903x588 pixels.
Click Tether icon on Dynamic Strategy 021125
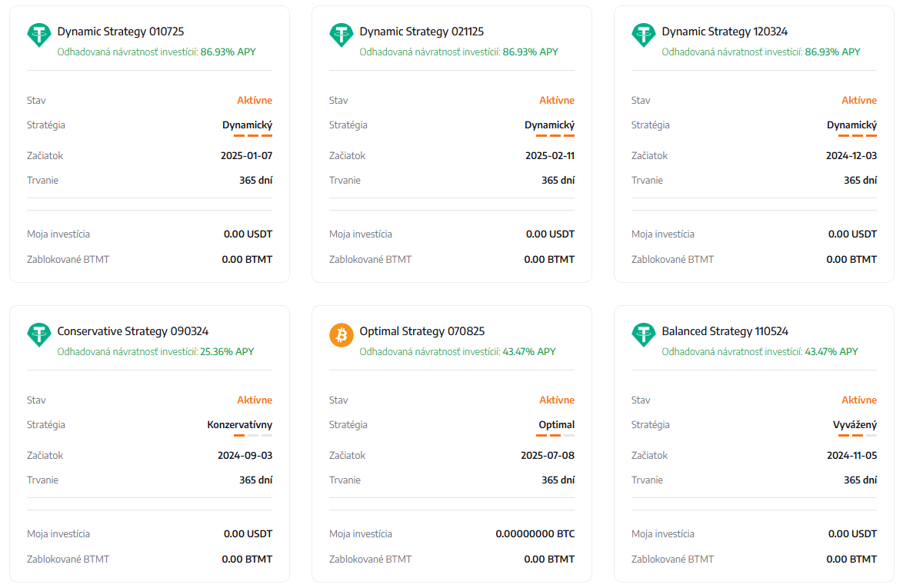tap(342, 36)
